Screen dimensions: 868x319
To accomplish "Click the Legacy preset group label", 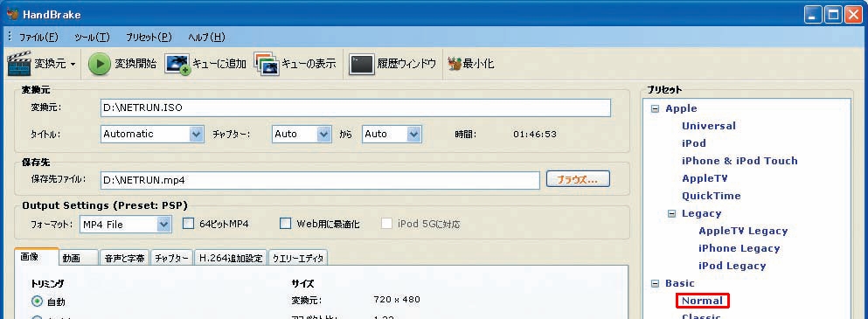I will pyautogui.click(x=701, y=213).
